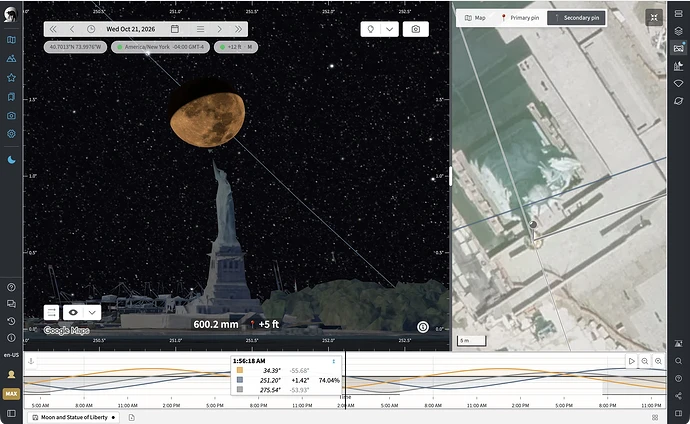Open the camera icon in left sidebar

11,116
